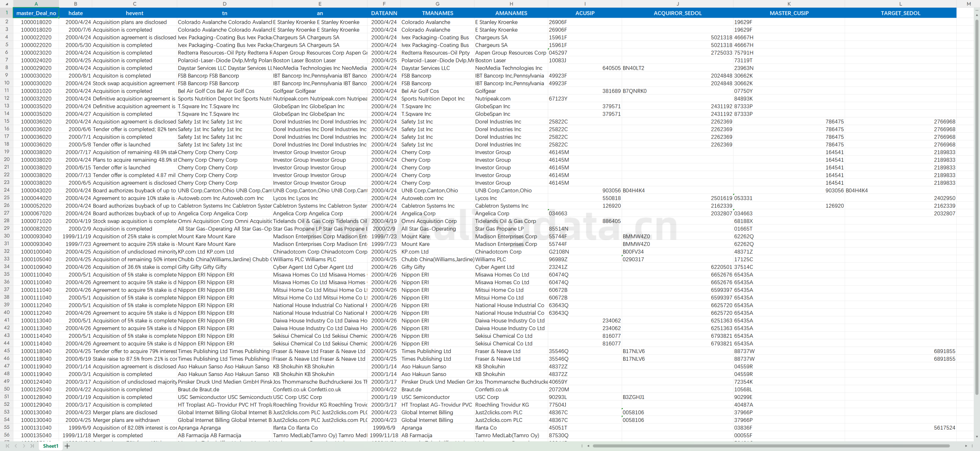
Task: Select the cell with deal number 1000024020
Action: click(36, 60)
